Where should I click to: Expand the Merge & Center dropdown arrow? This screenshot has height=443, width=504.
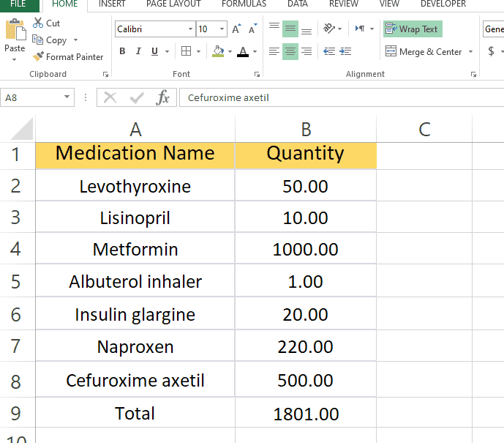click(x=470, y=51)
